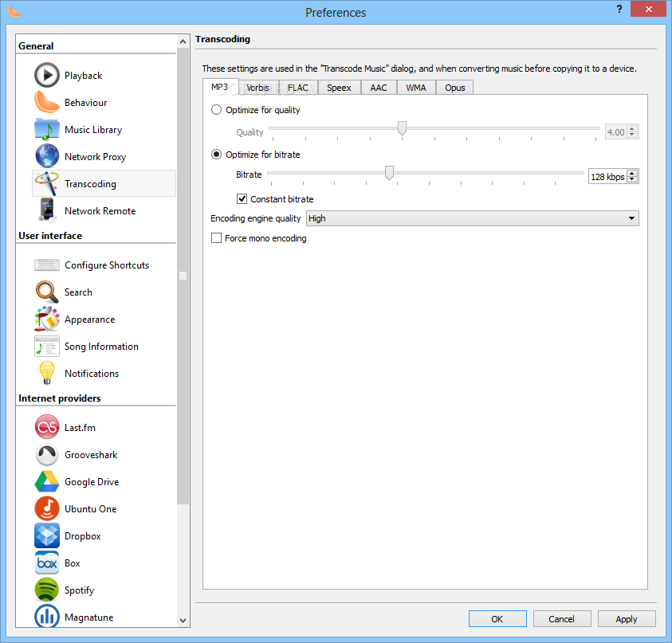Decrease quality value with down arrow
Viewport: 672px width, 643px height.
(x=631, y=135)
